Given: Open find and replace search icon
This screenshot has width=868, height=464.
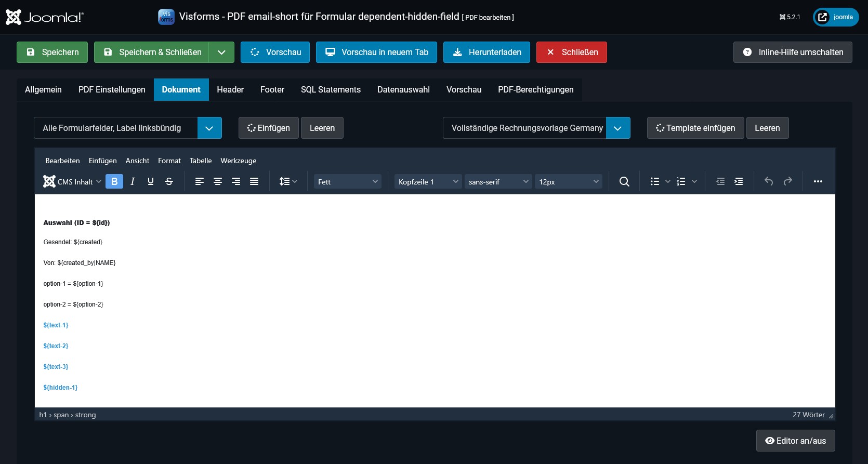Looking at the screenshot, I should point(624,181).
